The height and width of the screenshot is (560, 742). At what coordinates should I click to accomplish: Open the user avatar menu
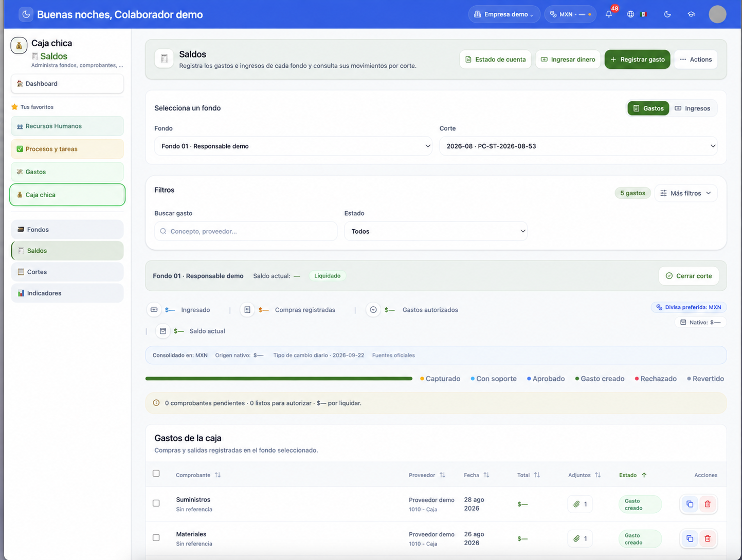(x=717, y=14)
